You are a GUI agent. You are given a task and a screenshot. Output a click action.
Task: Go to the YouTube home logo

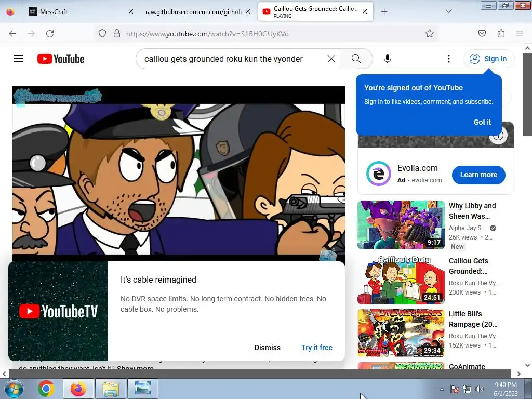pos(61,59)
